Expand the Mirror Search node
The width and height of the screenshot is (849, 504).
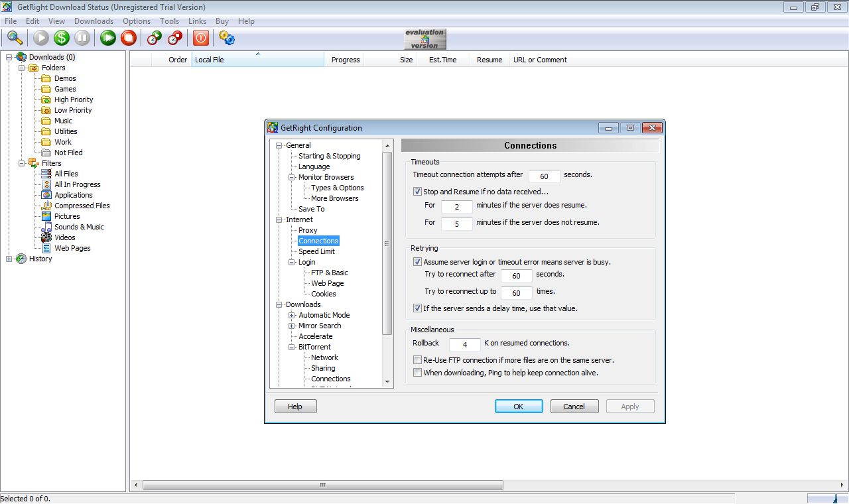[x=292, y=326]
